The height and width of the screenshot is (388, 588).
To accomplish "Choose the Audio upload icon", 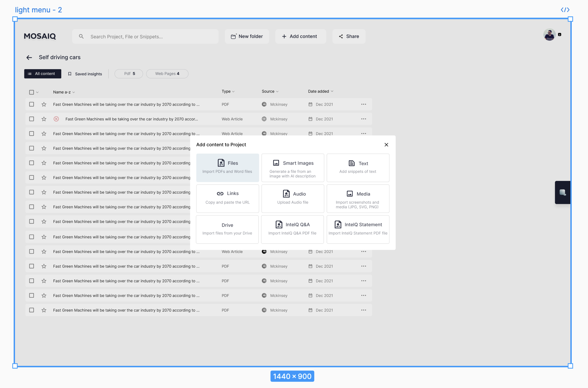I will click(286, 193).
